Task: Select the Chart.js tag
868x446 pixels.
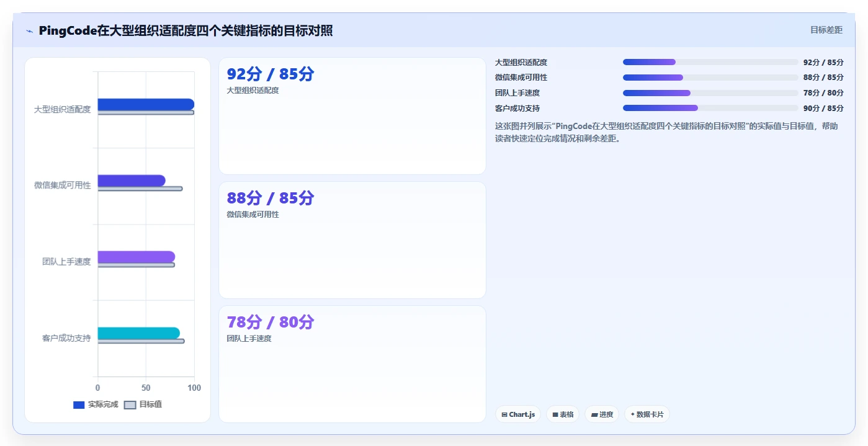Action: coord(518,414)
